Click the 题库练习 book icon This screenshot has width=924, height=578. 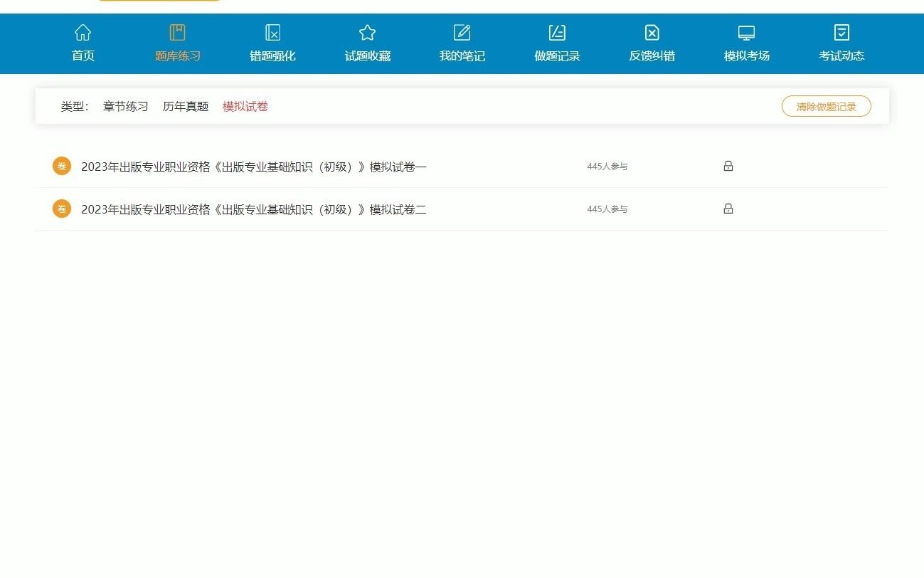tap(178, 32)
